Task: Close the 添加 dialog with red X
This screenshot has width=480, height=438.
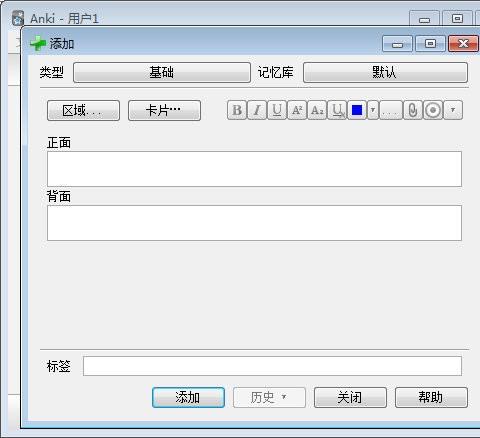Action: [x=463, y=44]
